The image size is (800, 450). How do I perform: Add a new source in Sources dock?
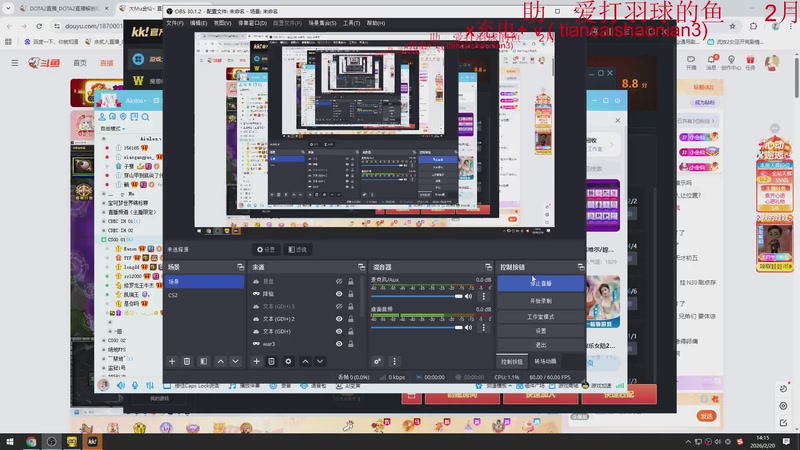(256, 361)
